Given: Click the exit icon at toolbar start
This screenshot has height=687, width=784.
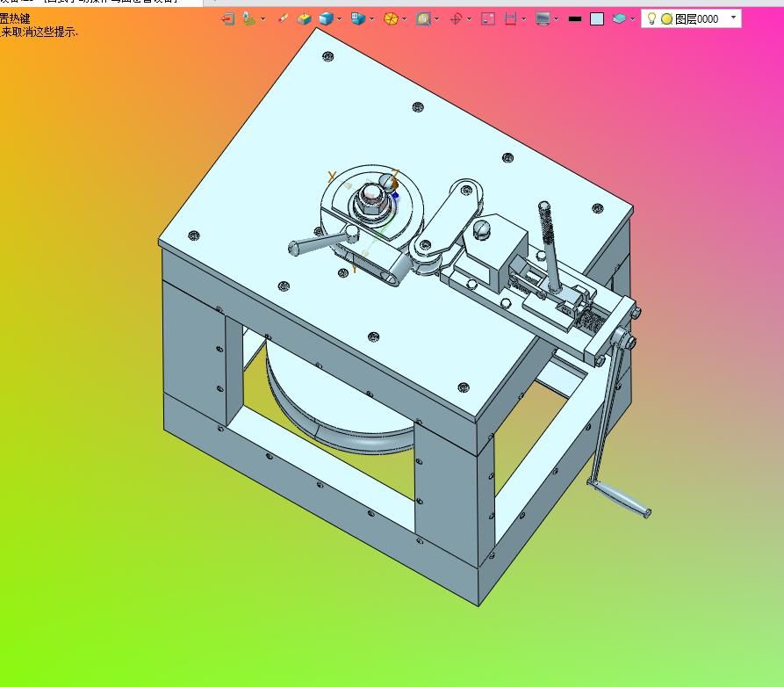Looking at the screenshot, I should coord(228,19).
